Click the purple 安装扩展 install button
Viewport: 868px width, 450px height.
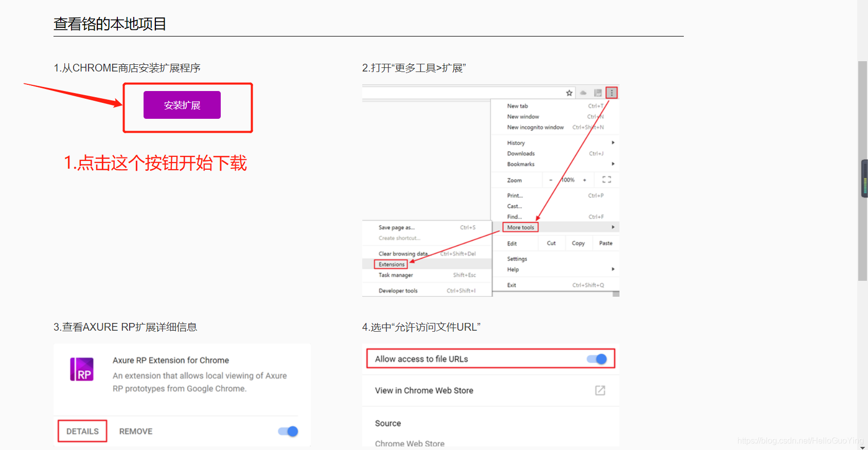pyautogui.click(x=182, y=105)
